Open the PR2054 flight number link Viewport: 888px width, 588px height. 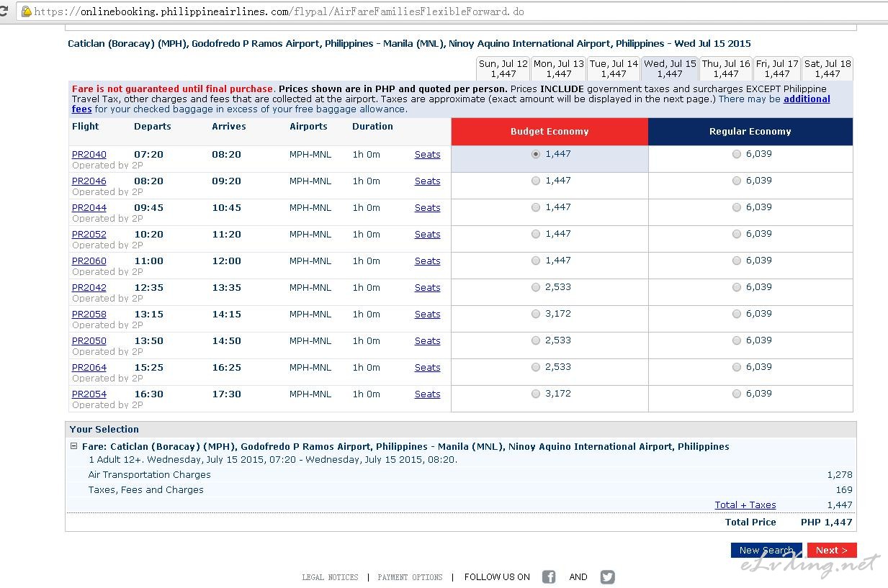coord(89,394)
